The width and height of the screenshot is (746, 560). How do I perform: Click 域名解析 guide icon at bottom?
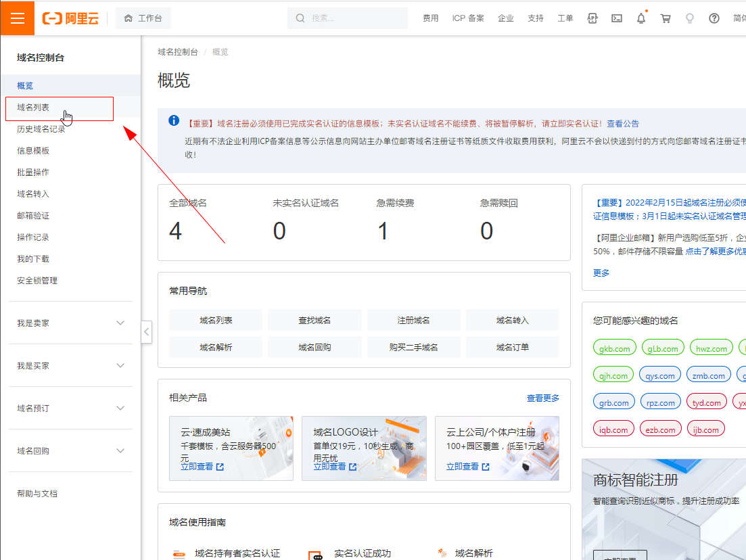[x=442, y=553]
